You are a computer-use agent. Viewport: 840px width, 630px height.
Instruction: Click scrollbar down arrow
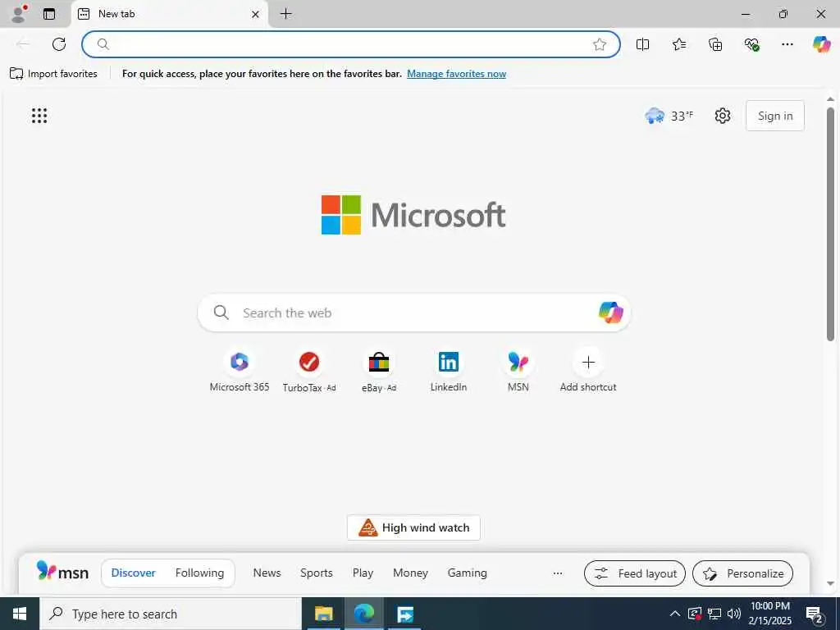(x=830, y=583)
